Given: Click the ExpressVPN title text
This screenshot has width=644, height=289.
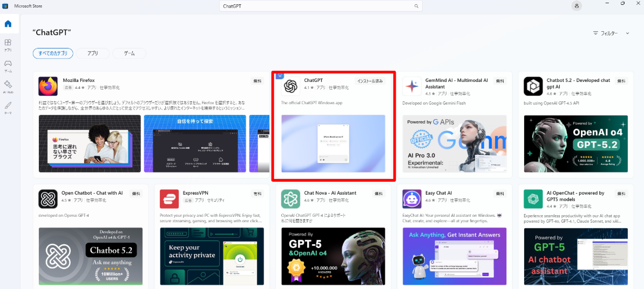Looking at the screenshot, I should (195, 193).
